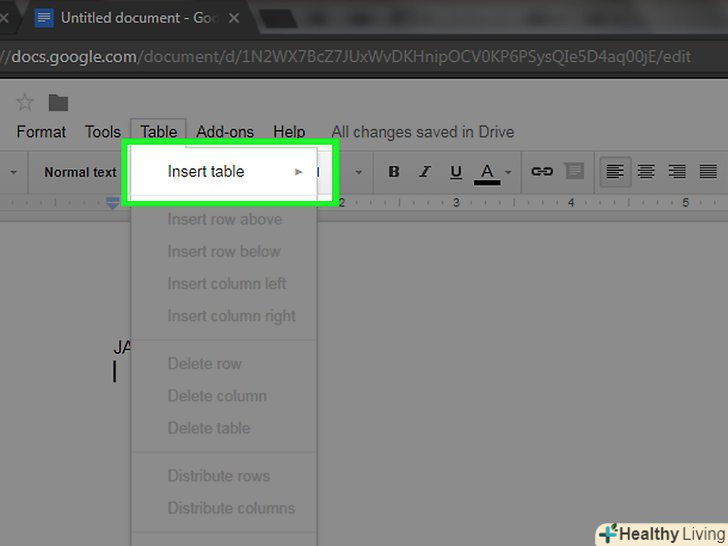
Task: Open the Normal text style dropdown
Action: pos(80,172)
